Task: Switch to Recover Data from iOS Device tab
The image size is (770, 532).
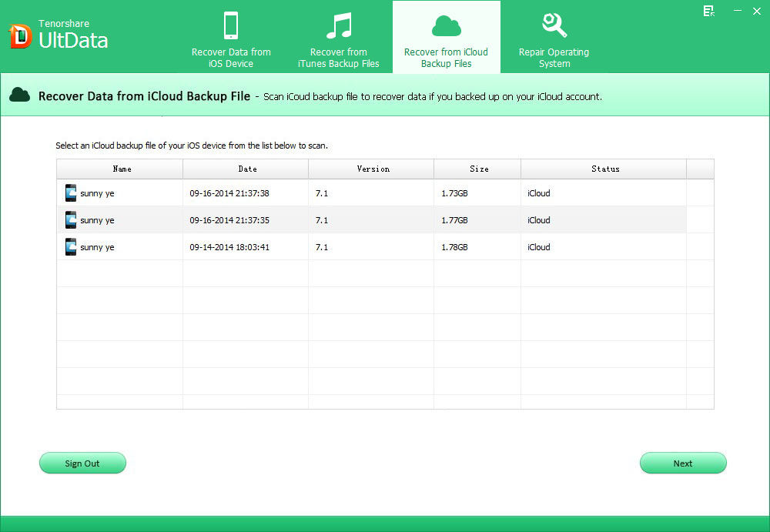Action: (231, 37)
